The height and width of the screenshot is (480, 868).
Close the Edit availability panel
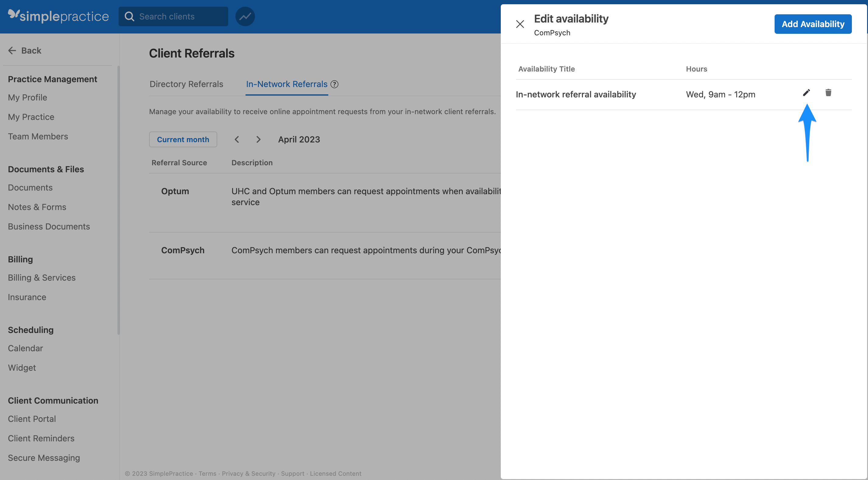(520, 24)
